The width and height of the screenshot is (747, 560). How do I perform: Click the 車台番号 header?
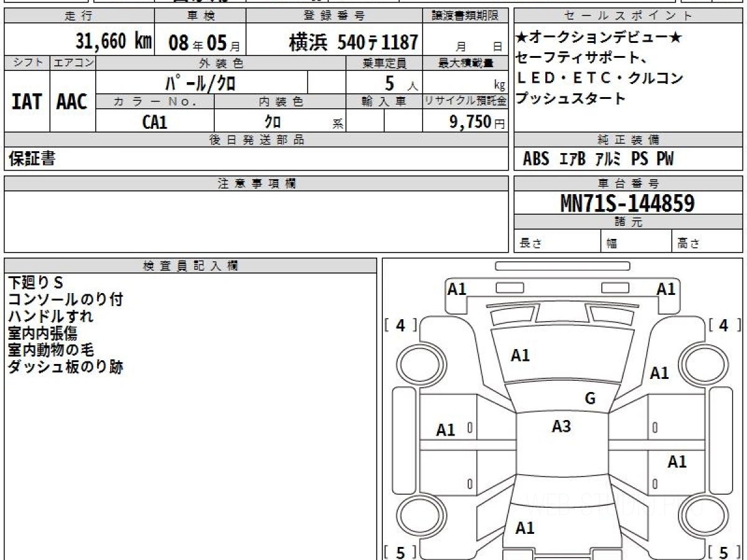pyautogui.click(x=628, y=184)
